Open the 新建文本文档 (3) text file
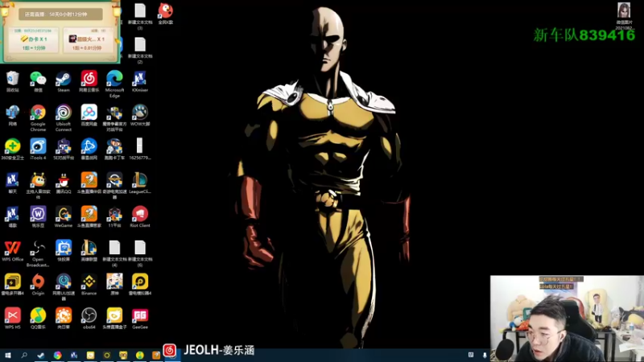The image size is (644, 362). coord(140,11)
